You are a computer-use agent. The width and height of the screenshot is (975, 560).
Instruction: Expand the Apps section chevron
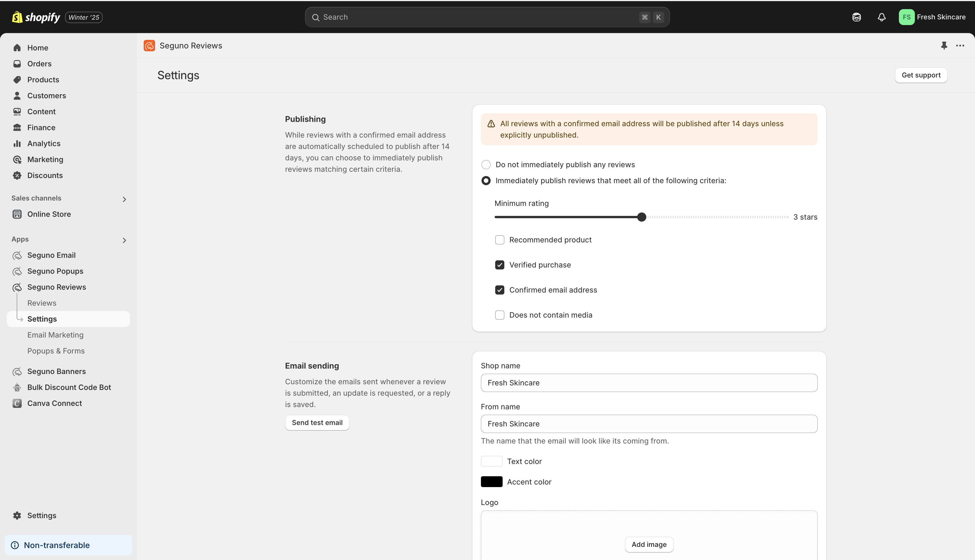(124, 240)
